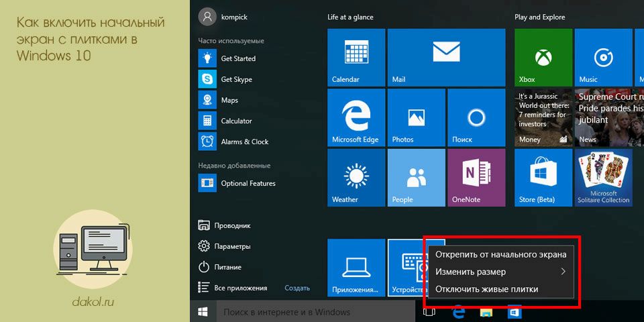Screen dimensions: 644x322
Task: Open the OneNote tile
Action: [x=476, y=177]
